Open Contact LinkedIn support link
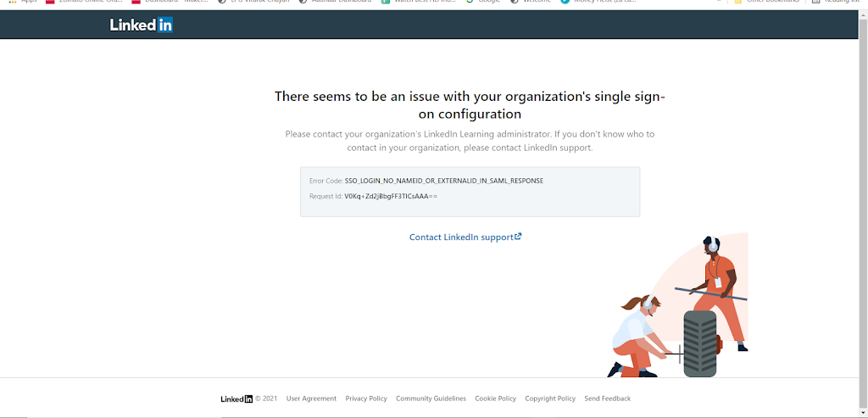The width and height of the screenshot is (868, 418). point(465,237)
